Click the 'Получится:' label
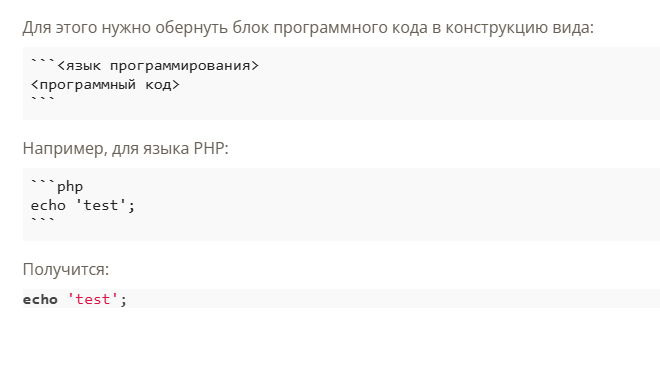 click(x=66, y=269)
